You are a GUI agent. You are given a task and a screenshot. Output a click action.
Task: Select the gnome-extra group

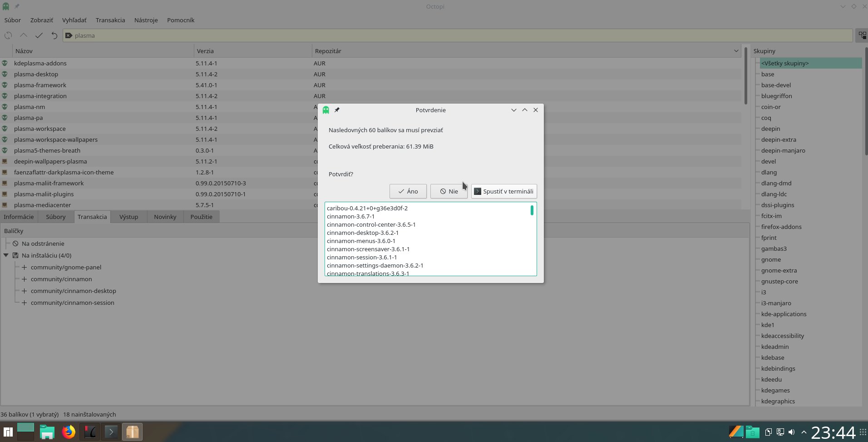click(779, 270)
